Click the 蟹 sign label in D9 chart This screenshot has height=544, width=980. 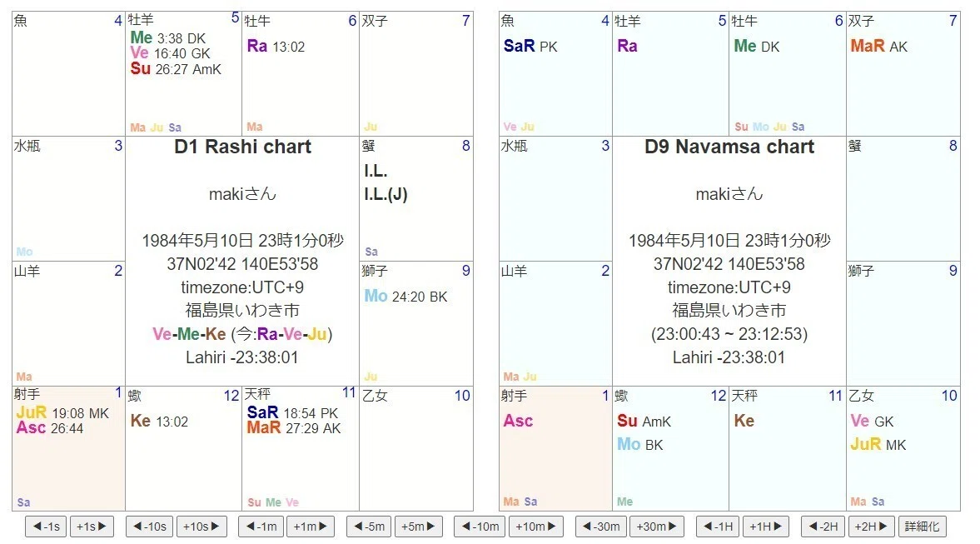click(855, 146)
